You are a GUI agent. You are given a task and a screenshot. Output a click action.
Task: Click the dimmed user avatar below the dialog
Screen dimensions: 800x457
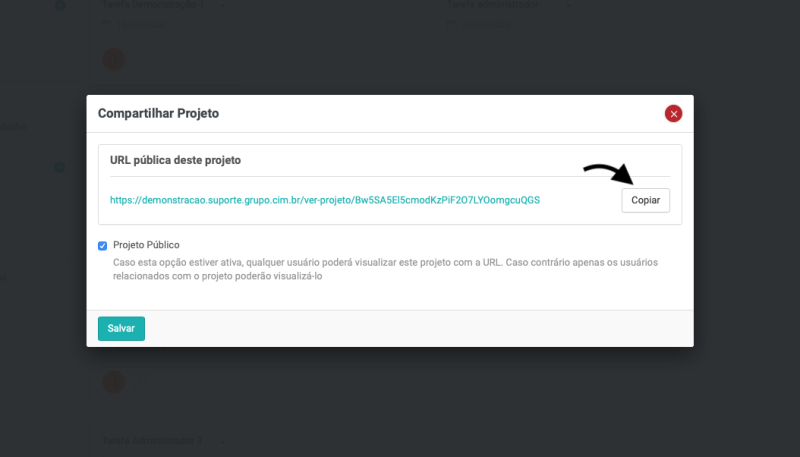point(115,382)
